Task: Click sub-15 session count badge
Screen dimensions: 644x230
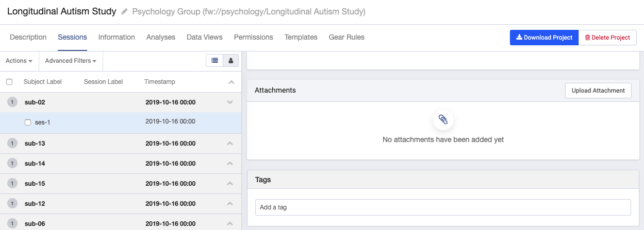Action: pos(12,184)
